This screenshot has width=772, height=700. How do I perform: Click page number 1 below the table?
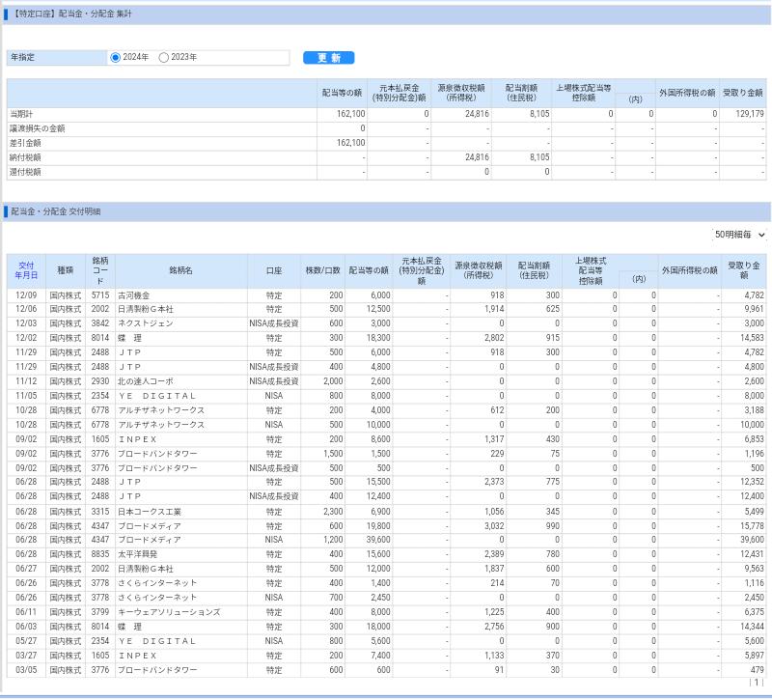pos(757,683)
